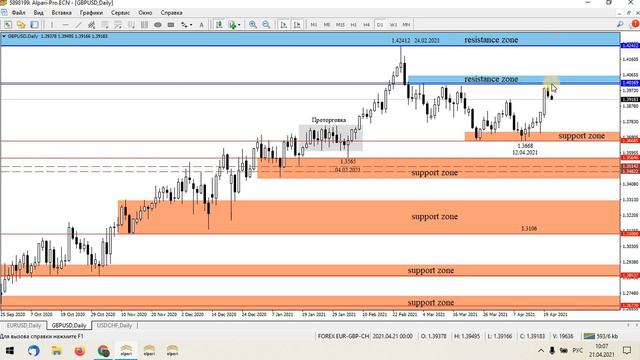Switch to M1 timeframe
Image resolution: width=640 pixels, height=360 pixels.
tap(314, 25)
